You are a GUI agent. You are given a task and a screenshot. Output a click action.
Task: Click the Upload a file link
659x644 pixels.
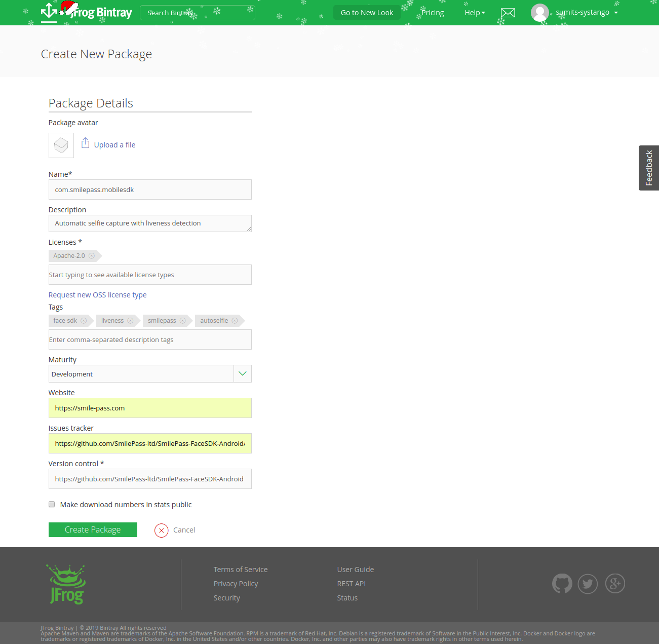(x=114, y=145)
